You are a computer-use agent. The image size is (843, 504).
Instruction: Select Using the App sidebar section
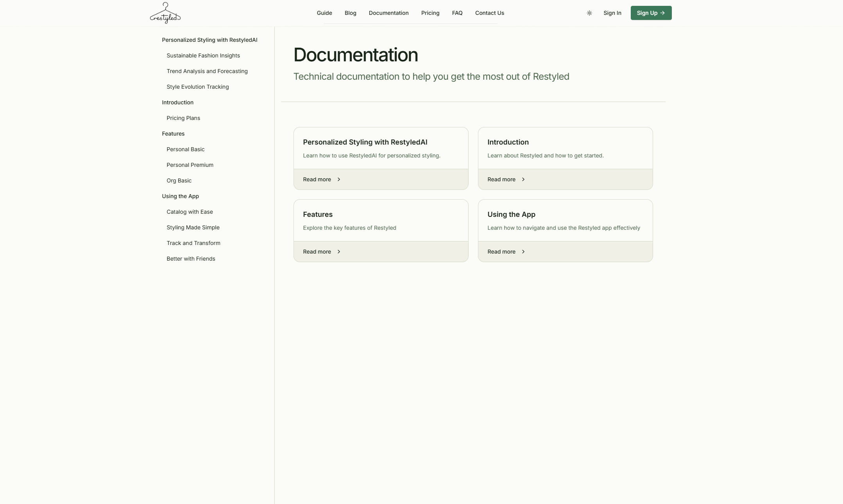[180, 196]
